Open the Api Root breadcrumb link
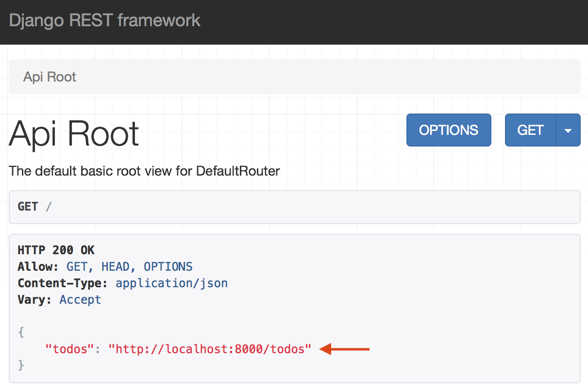588x392 pixels. click(50, 77)
